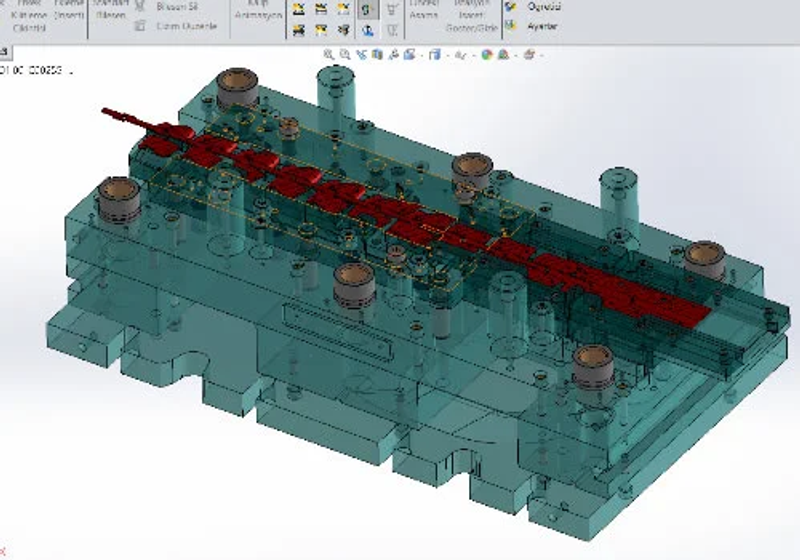
Task: Click the top-middle yellow die icon in ribbon
Action: pos(321,8)
